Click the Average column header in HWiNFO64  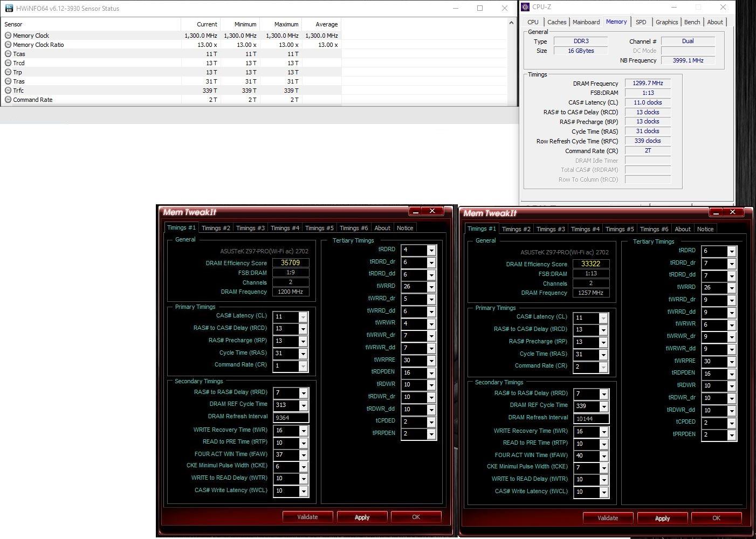pyautogui.click(x=321, y=24)
